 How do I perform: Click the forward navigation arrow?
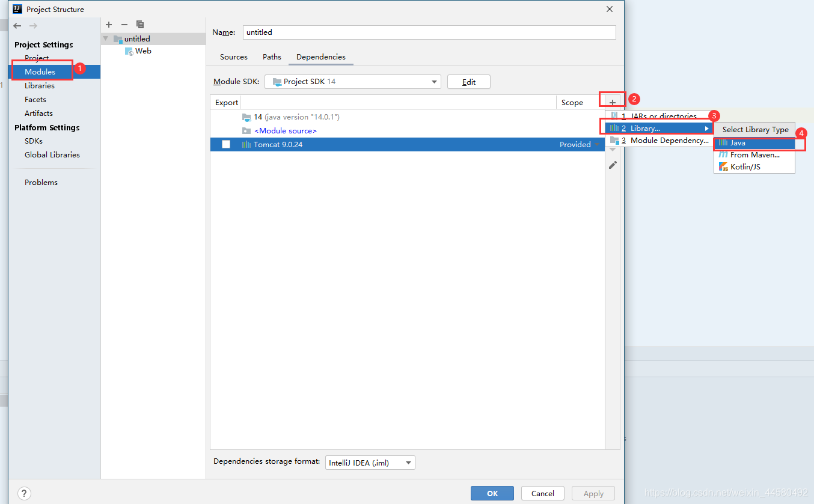click(33, 26)
